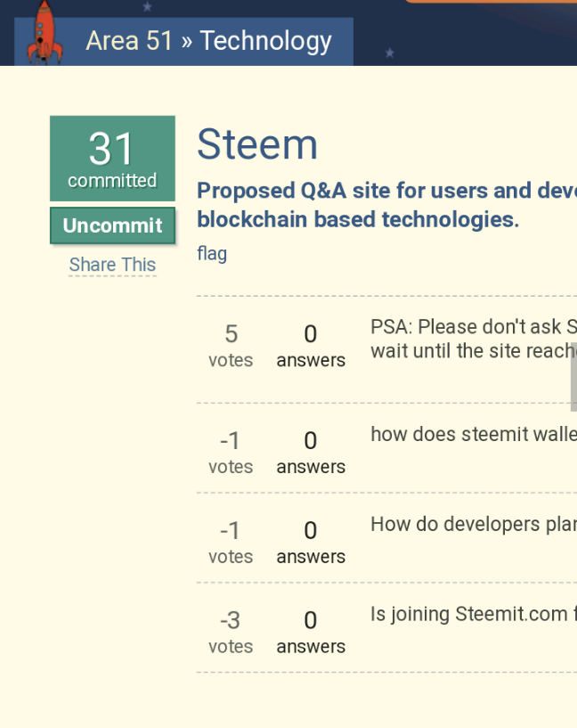Screen dimensions: 577x728
Task: Open the Share This link
Action: pyautogui.click(x=112, y=265)
